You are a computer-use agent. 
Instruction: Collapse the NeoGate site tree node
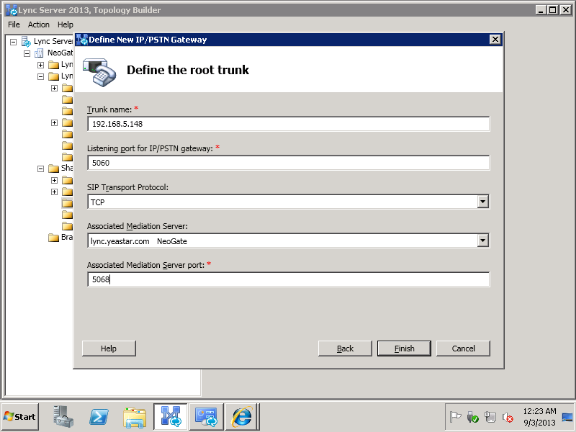point(27,54)
